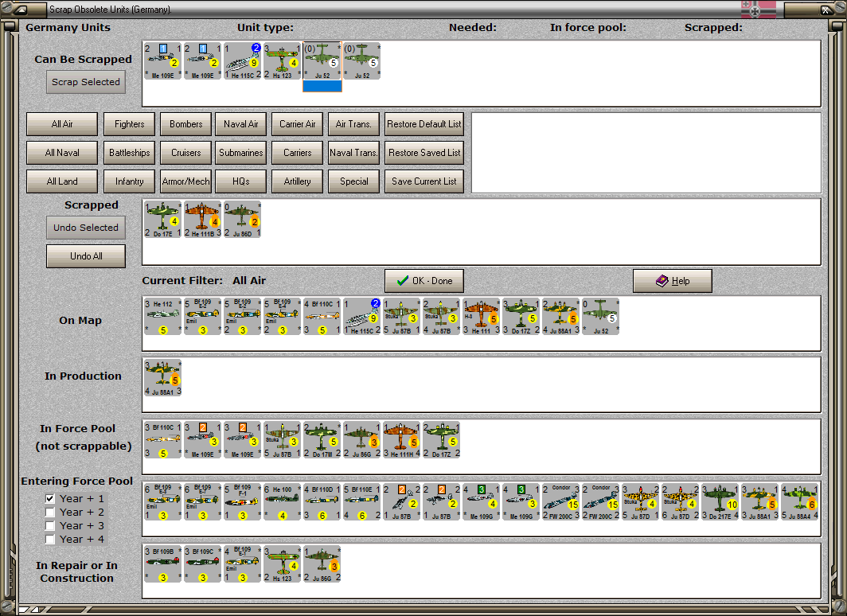The width and height of the screenshot is (847, 616).
Task: Click the Undo All button
Action: coord(86,256)
